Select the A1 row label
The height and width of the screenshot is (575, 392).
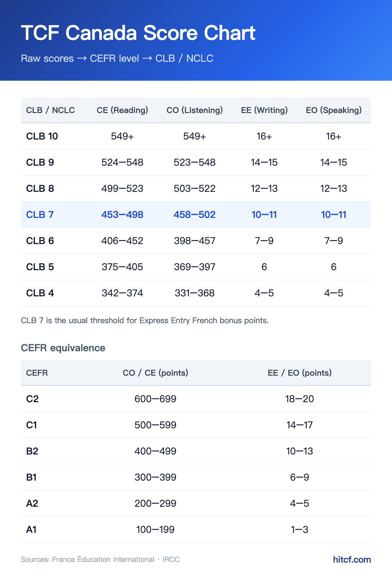31,530
